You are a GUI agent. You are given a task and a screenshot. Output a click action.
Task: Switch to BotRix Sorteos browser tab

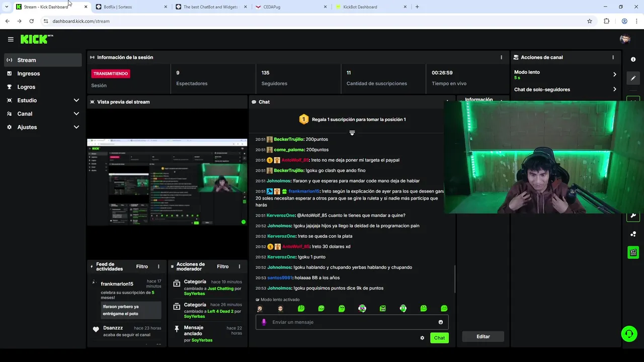pos(131,7)
